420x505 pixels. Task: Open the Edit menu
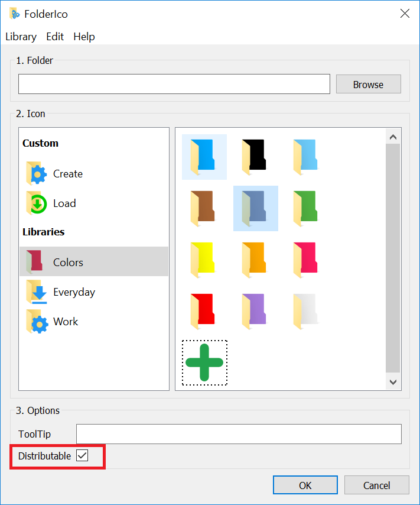(x=55, y=37)
